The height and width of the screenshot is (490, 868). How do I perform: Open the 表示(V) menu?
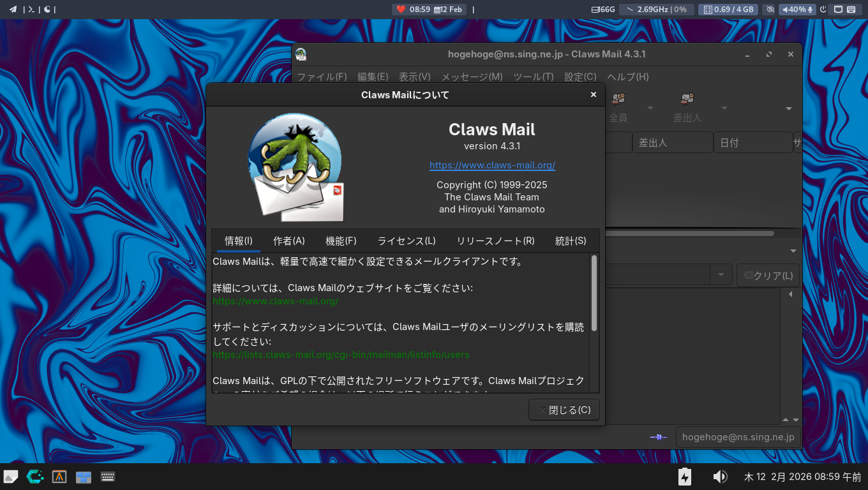[415, 77]
